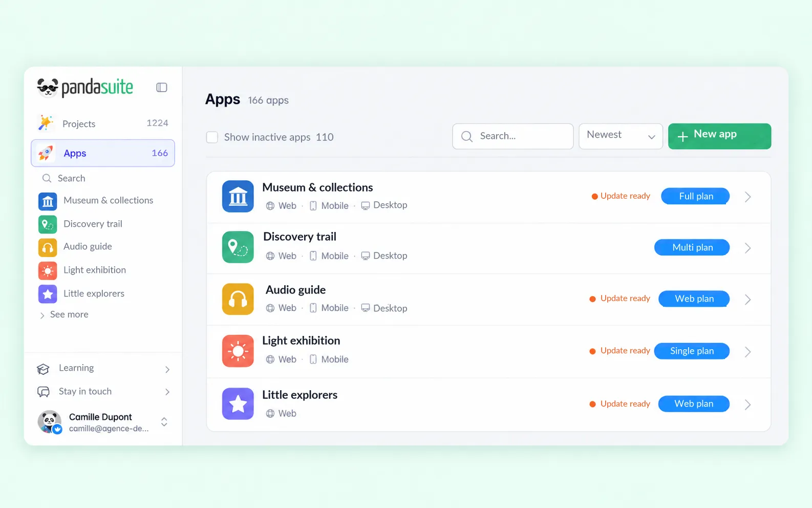Click the Multi plan badge
This screenshot has width=812, height=508.
pos(692,247)
